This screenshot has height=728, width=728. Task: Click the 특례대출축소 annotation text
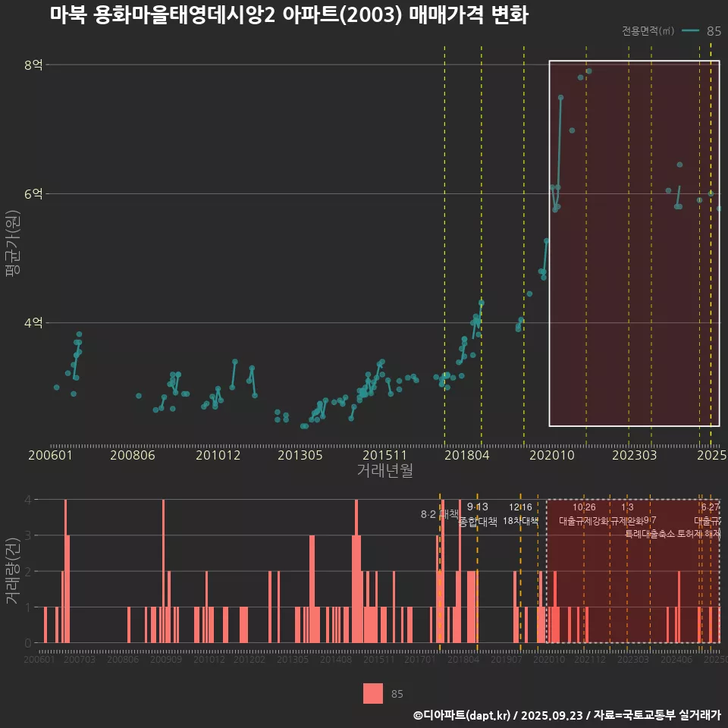point(650,534)
